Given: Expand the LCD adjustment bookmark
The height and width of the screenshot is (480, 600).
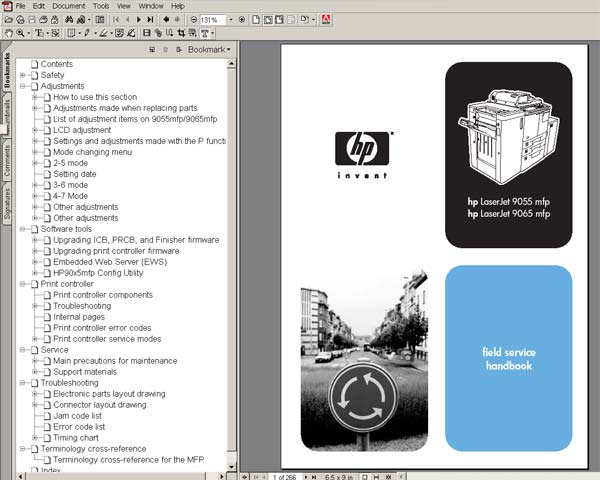Looking at the screenshot, I should [35, 130].
